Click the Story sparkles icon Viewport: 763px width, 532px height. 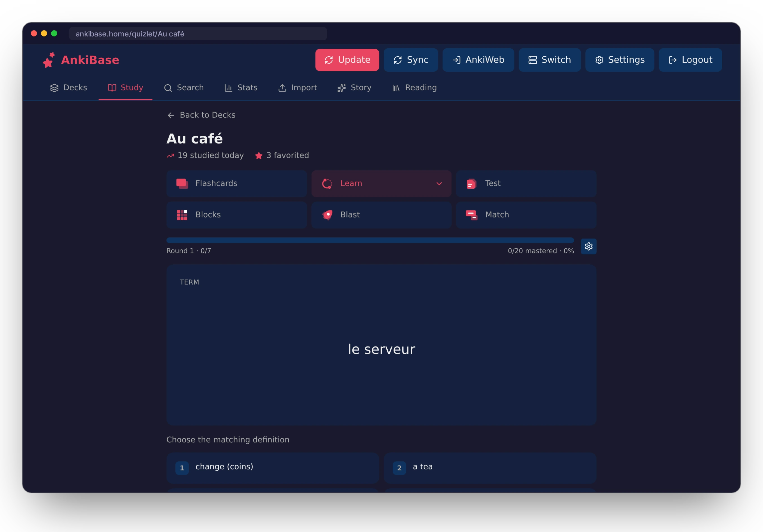click(x=342, y=88)
